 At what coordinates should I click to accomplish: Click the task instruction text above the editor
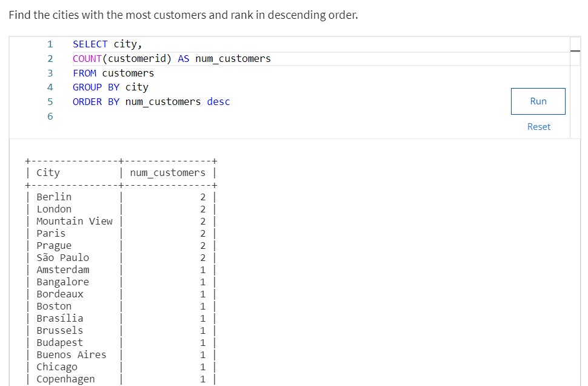click(182, 15)
